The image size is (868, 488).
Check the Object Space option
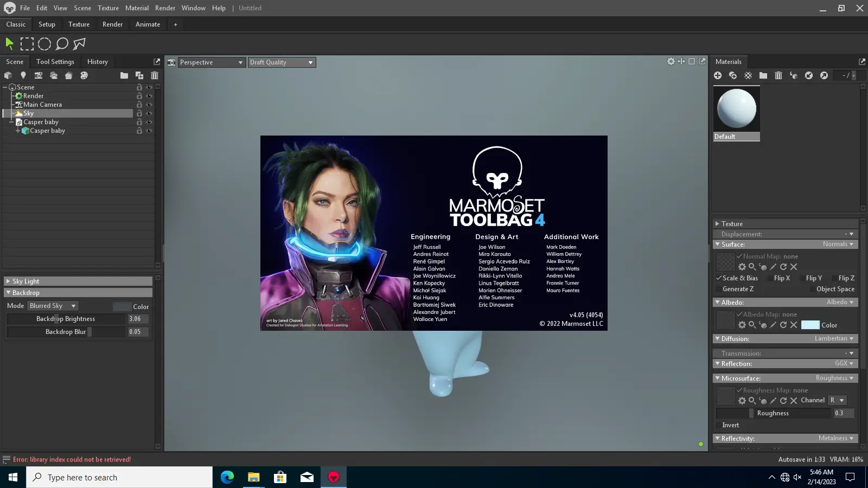pyautogui.click(x=812, y=289)
